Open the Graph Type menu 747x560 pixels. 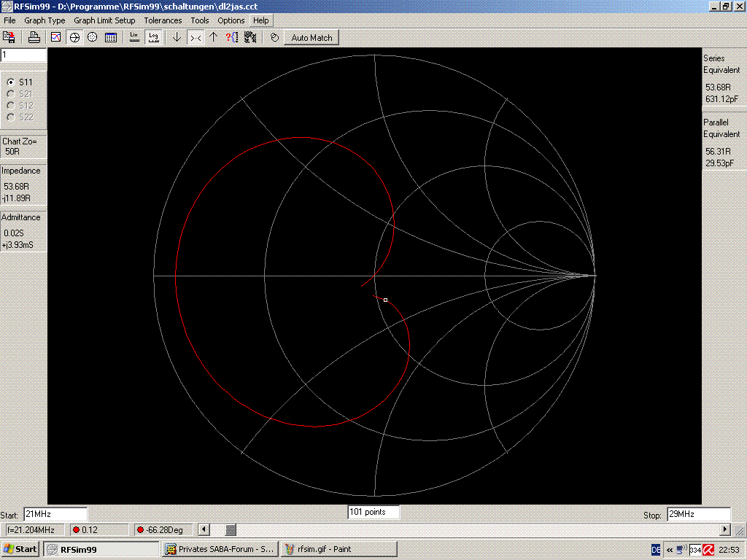click(44, 20)
